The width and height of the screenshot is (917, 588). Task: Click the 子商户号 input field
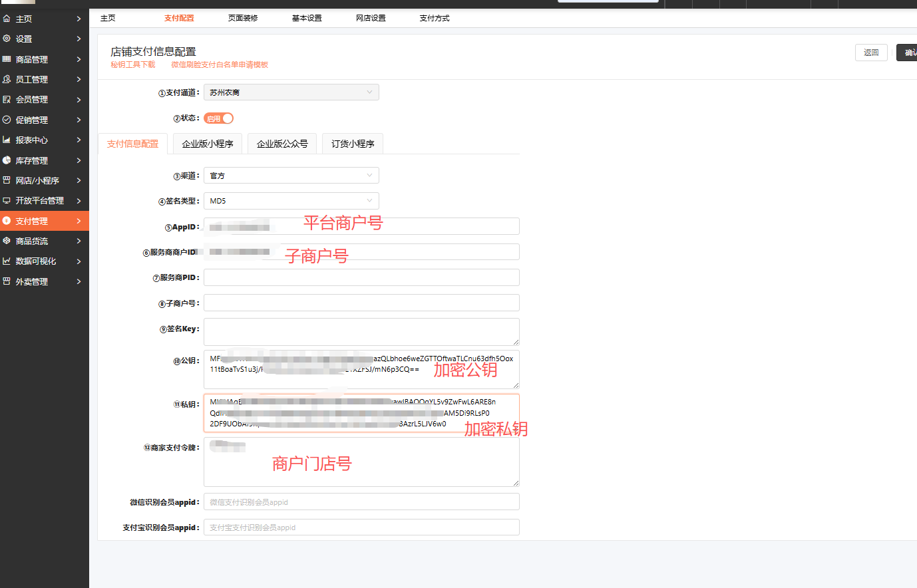[361, 303]
